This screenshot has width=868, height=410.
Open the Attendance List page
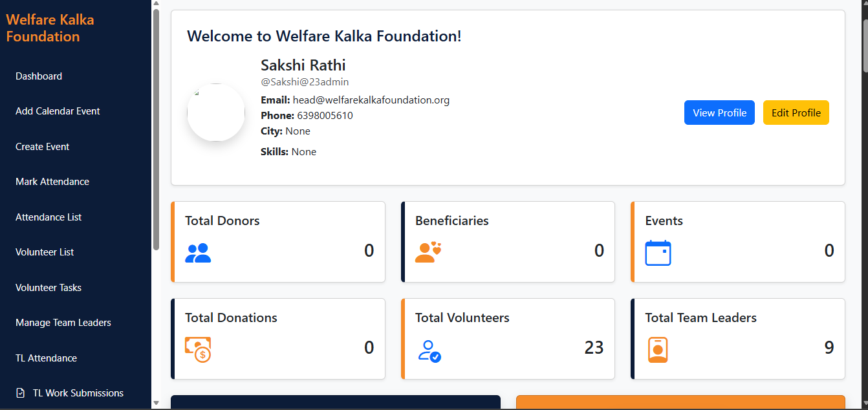49,217
